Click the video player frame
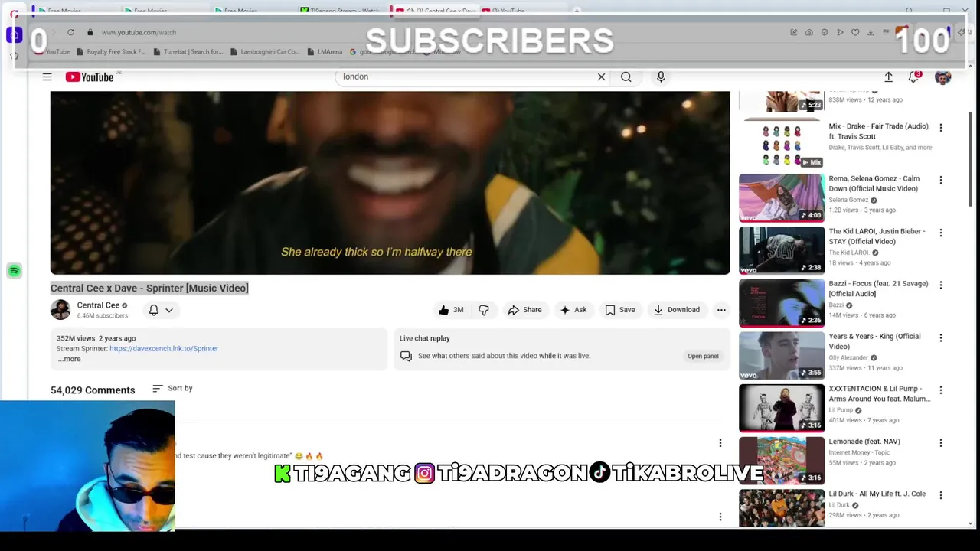 tap(390, 182)
